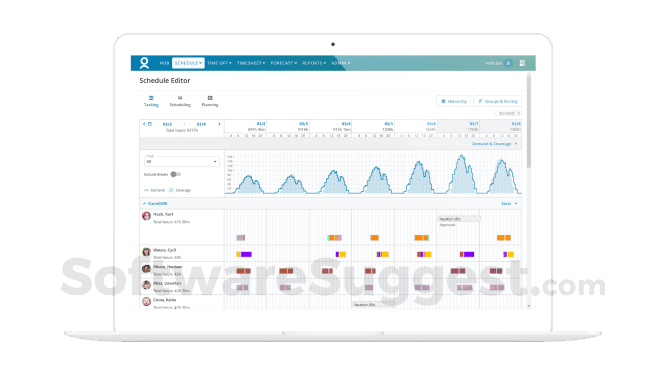Expand the Demand & Coverage dropdown
The image size is (666, 375).
coord(494,144)
